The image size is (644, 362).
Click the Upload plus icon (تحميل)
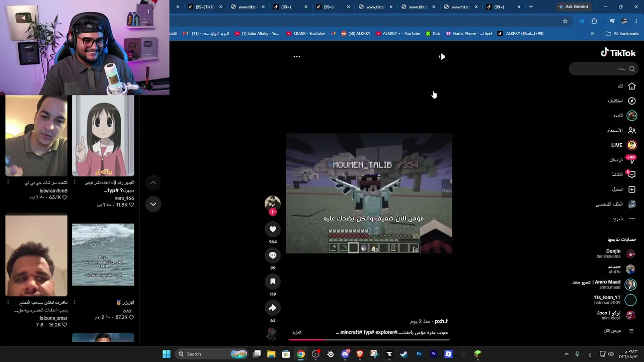[632, 189]
